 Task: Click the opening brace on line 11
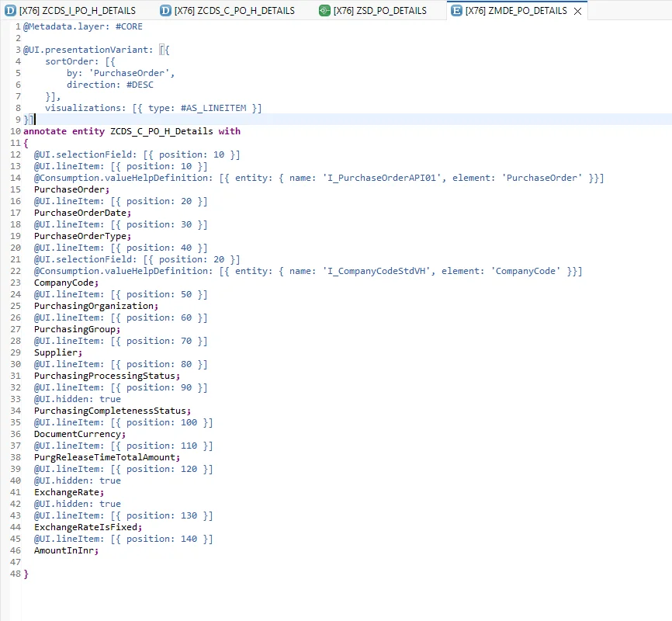click(x=26, y=143)
